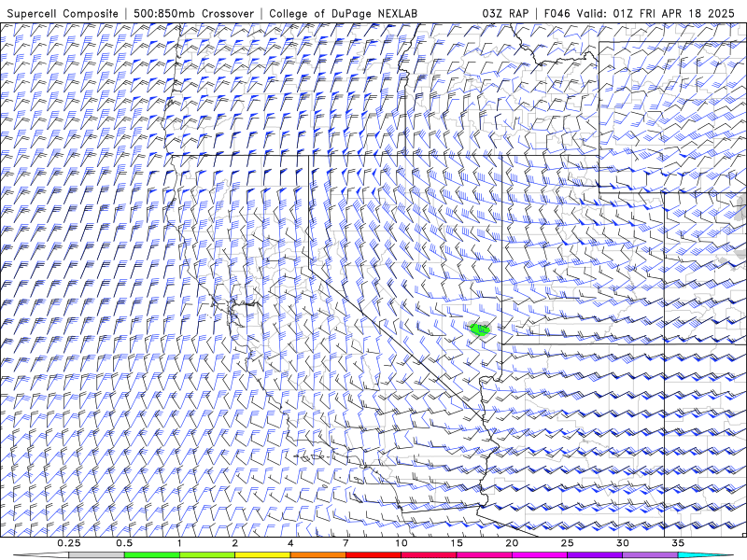This screenshot has height=560, width=747.
Task: Click the "15" color scale label
Action: 457,543
